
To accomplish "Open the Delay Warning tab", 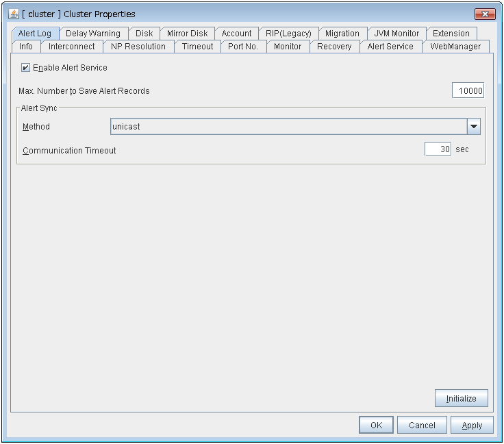I will pyautogui.click(x=92, y=34).
